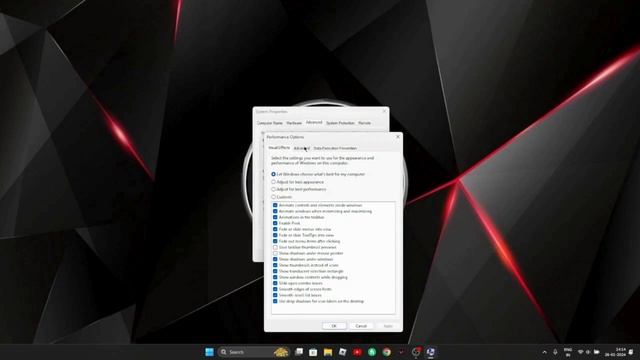Confirm Performance Options with OK
This screenshot has height=360, width=640.
(334, 326)
